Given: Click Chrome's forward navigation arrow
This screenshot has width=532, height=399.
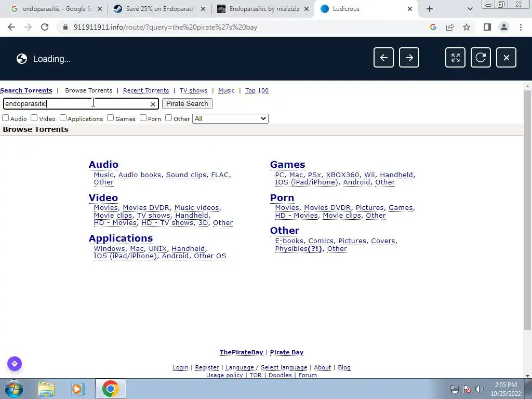Looking at the screenshot, I should (x=28, y=27).
